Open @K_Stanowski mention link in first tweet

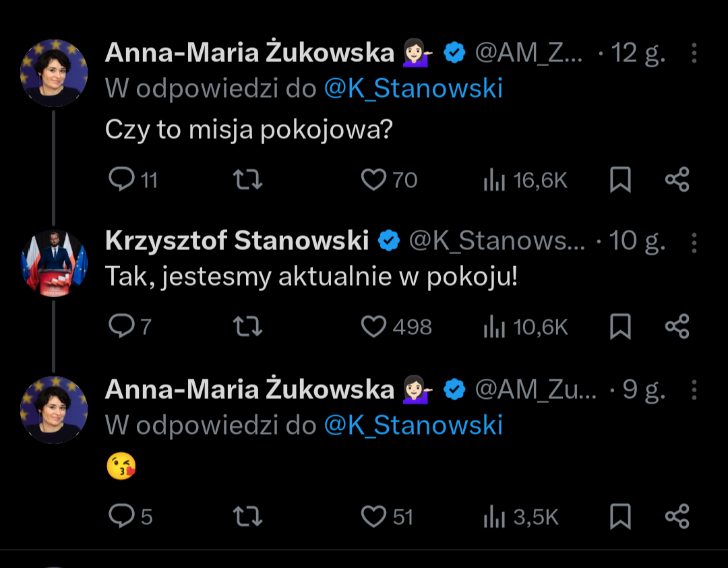coord(413,89)
